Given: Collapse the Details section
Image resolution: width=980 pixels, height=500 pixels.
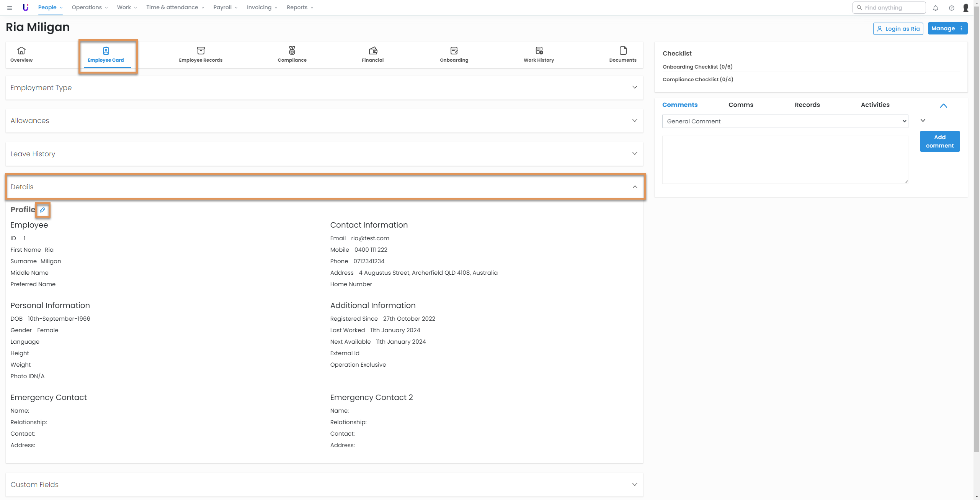Looking at the screenshot, I should [634, 187].
